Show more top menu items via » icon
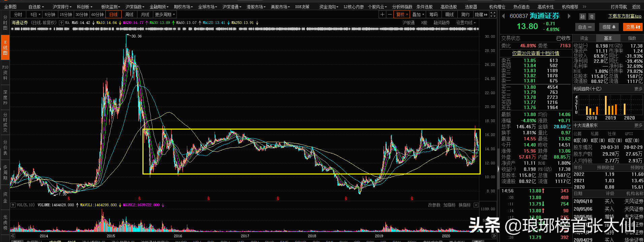Image resolution: width=644 pixels, height=242 pixels. coord(584,7)
